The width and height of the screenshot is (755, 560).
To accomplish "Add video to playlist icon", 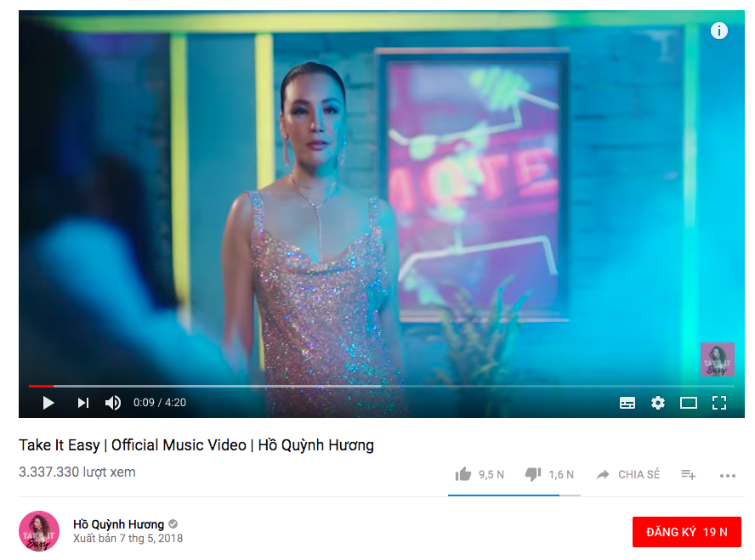I will tap(688, 475).
